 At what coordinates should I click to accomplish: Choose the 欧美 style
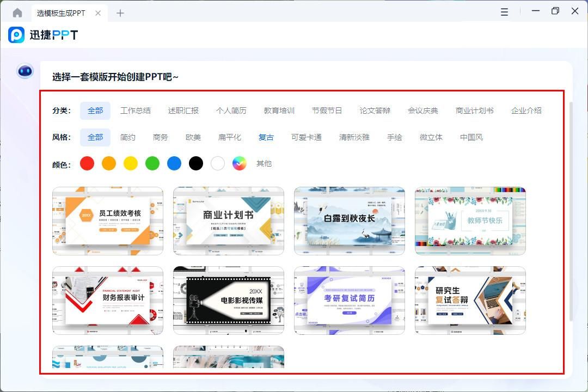tap(193, 137)
